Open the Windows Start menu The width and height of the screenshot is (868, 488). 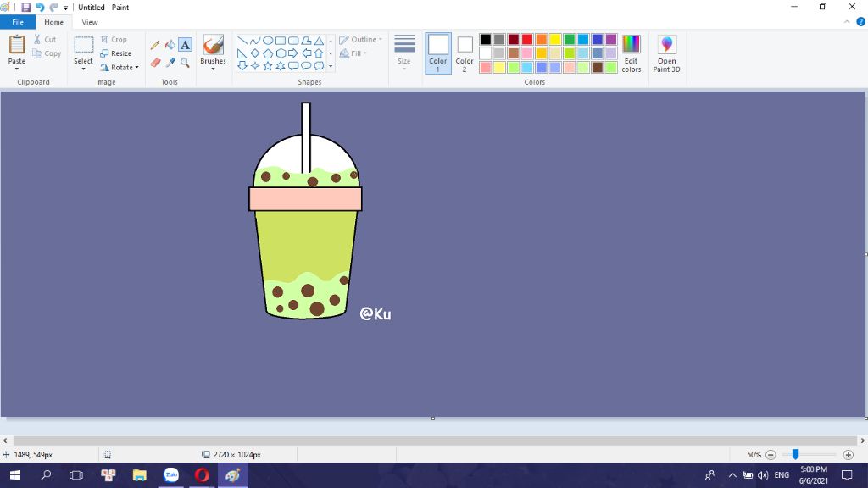pos(15,475)
